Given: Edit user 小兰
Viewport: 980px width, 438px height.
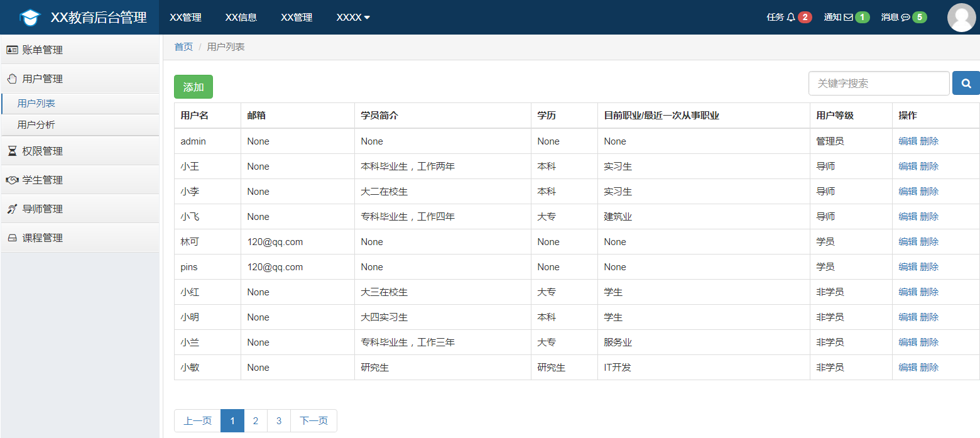Looking at the screenshot, I should tap(908, 342).
